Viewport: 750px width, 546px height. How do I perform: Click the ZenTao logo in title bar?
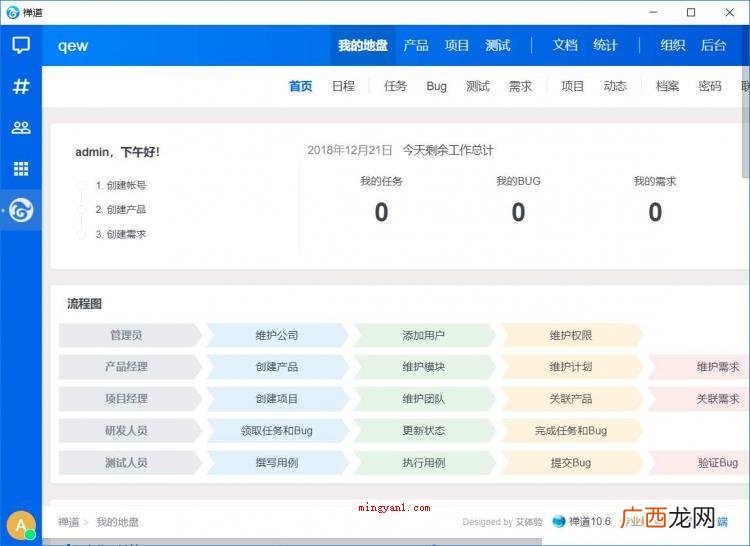[x=13, y=12]
